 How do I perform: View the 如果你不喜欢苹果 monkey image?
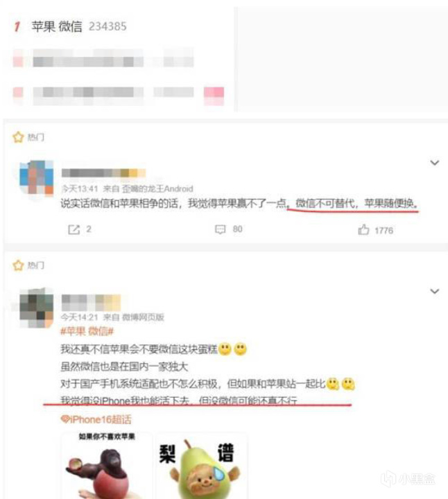(x=107, y=465)
